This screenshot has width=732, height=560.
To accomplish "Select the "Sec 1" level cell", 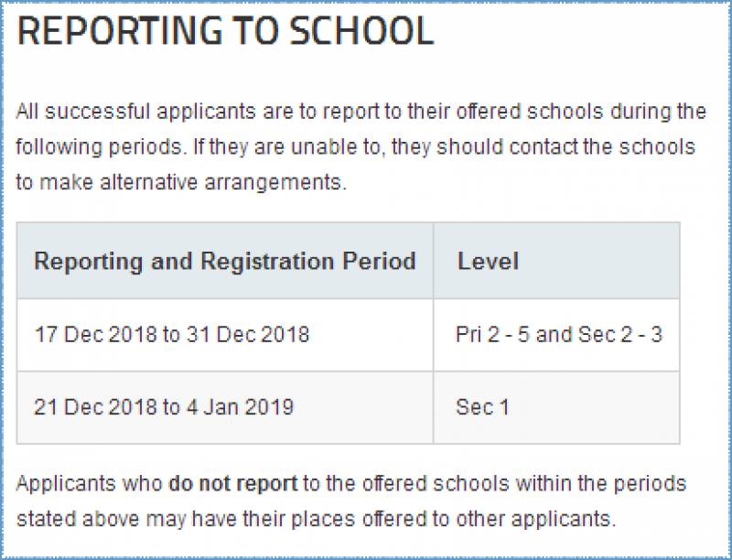I will click(x=482, y=407).
